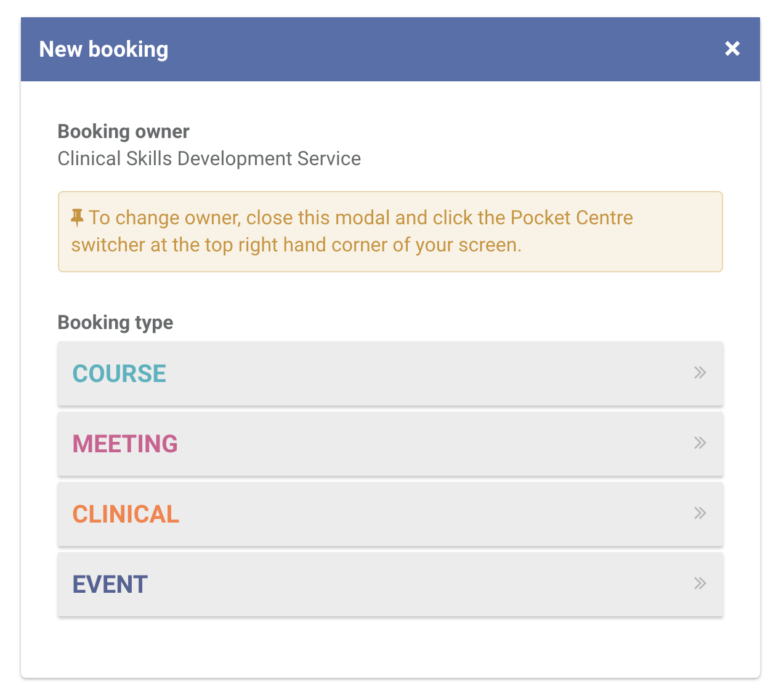
Task: Select the COURSE booking type
Action: tap(390, 373)
